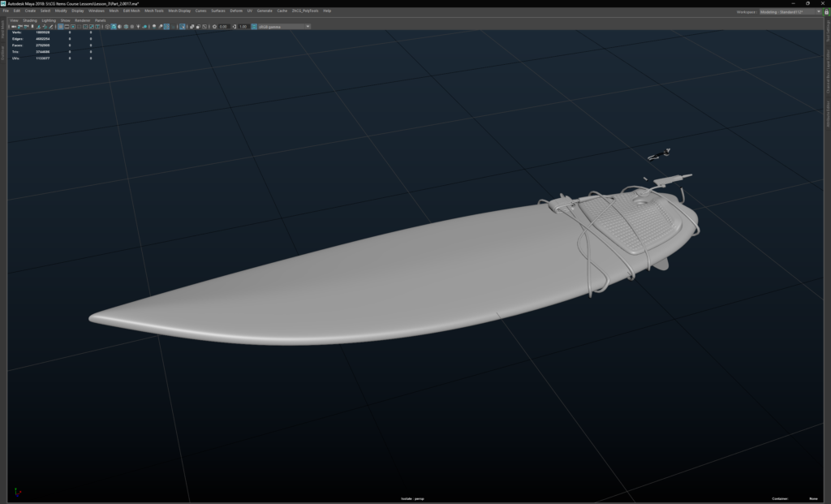This screenshot has height=504, width=831.
Task: Click the wireframe display icon in panel toolbar
Action: point(107,27)
